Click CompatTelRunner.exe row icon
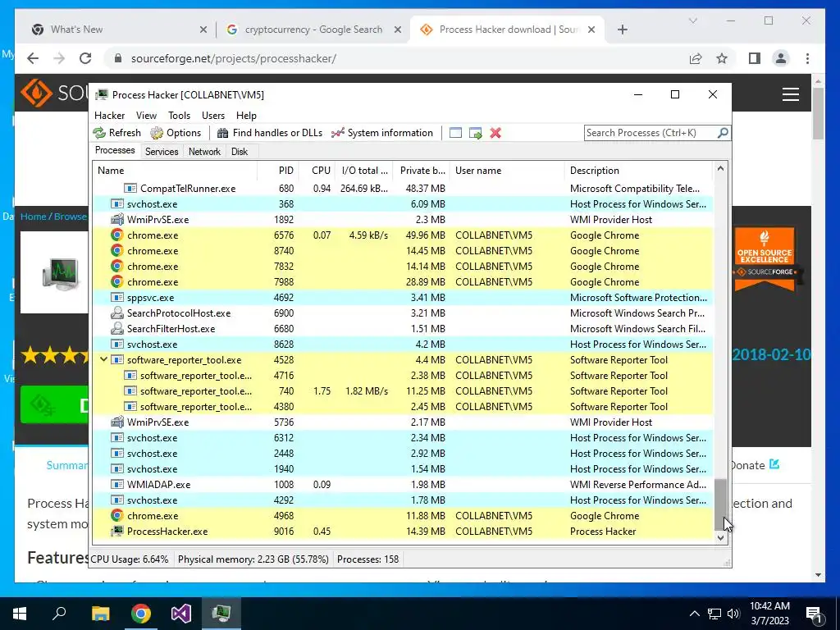Viewport: 840px width, 630px height. pyautogui.click(x=130, y=188)
